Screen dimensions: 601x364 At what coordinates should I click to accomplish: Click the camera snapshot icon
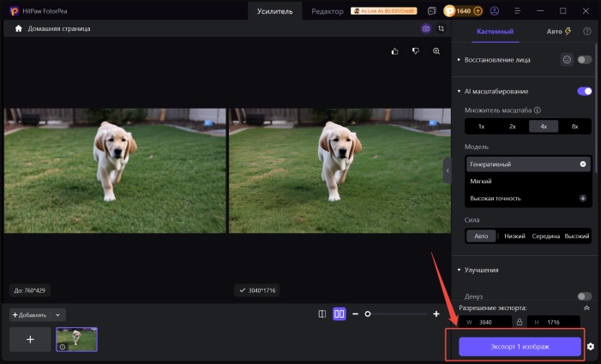click(426, 29)
